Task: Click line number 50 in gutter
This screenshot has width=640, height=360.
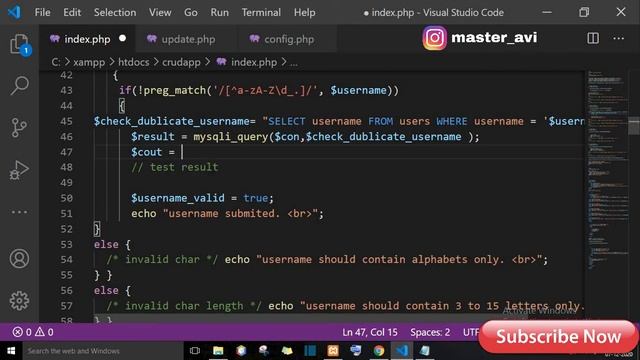Action: pos(67,198)
